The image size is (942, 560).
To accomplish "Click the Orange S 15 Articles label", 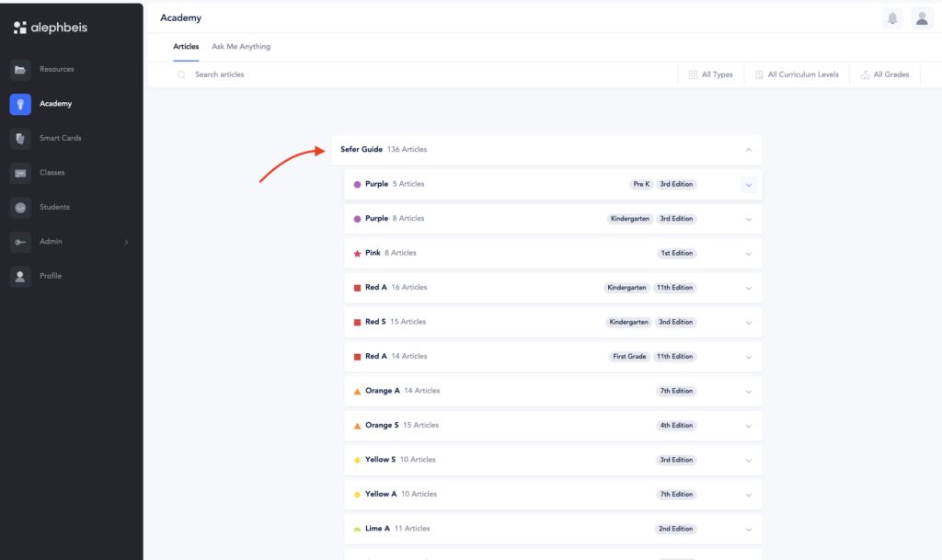I will (x=402, y=425).
